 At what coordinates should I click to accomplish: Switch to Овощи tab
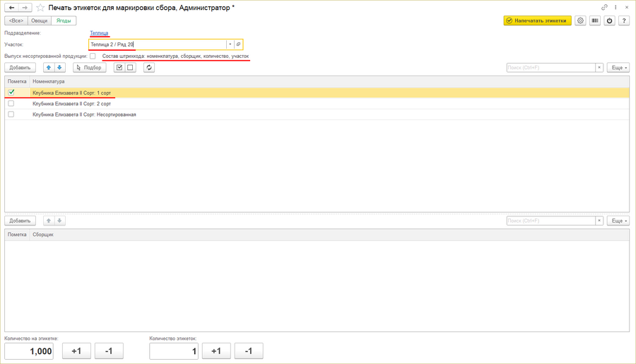click(40, 20)
